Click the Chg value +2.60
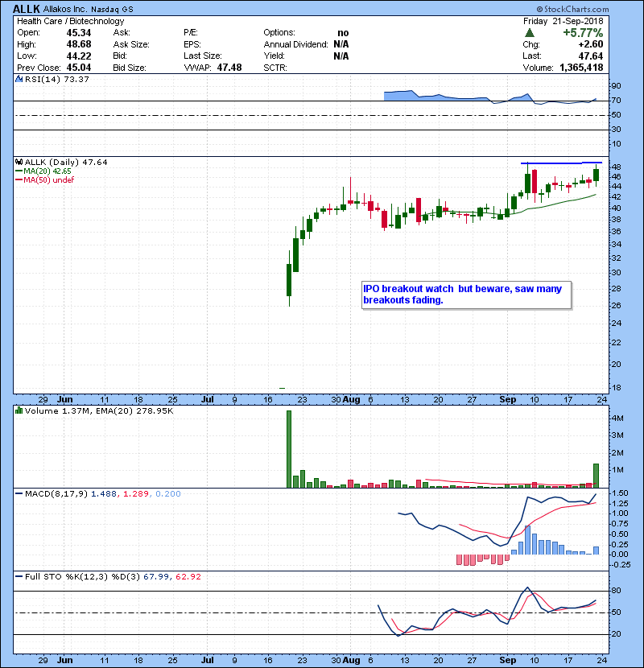This screenshot has height=668, width=644. 591,44
